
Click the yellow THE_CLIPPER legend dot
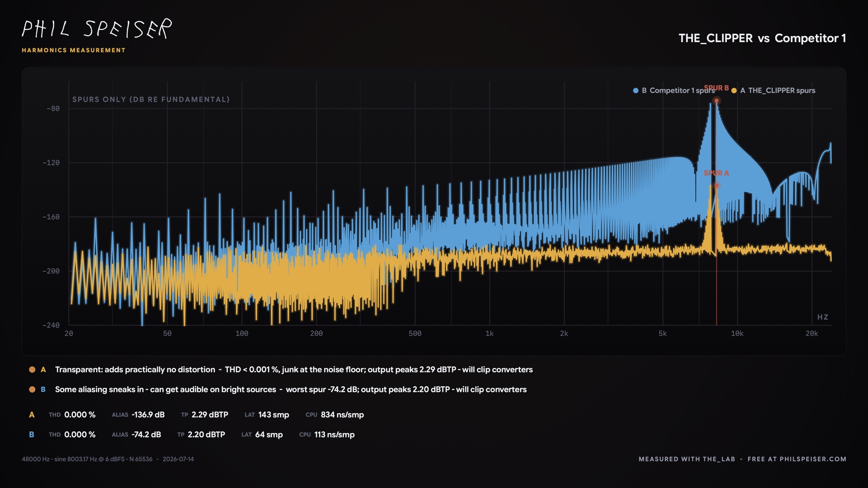[734, 90]
